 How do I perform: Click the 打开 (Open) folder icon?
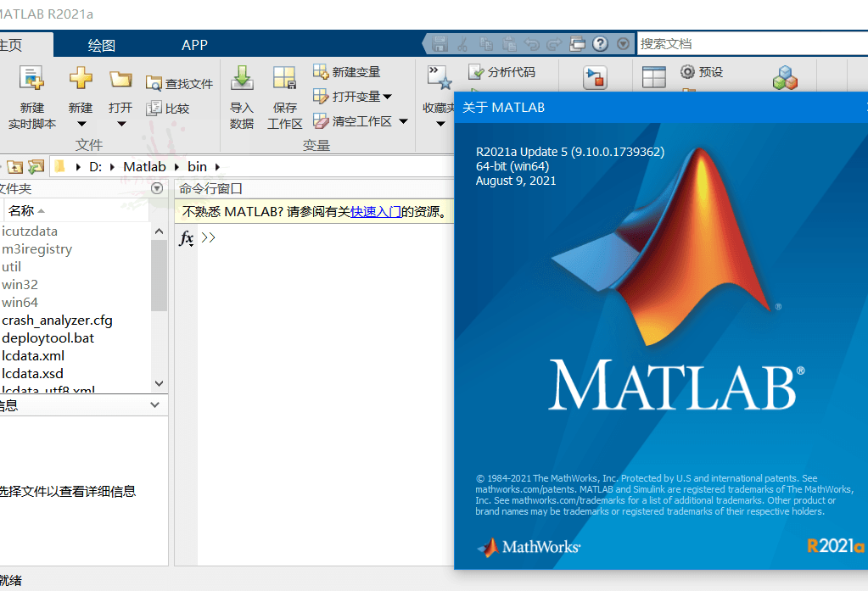click(120, 81)
